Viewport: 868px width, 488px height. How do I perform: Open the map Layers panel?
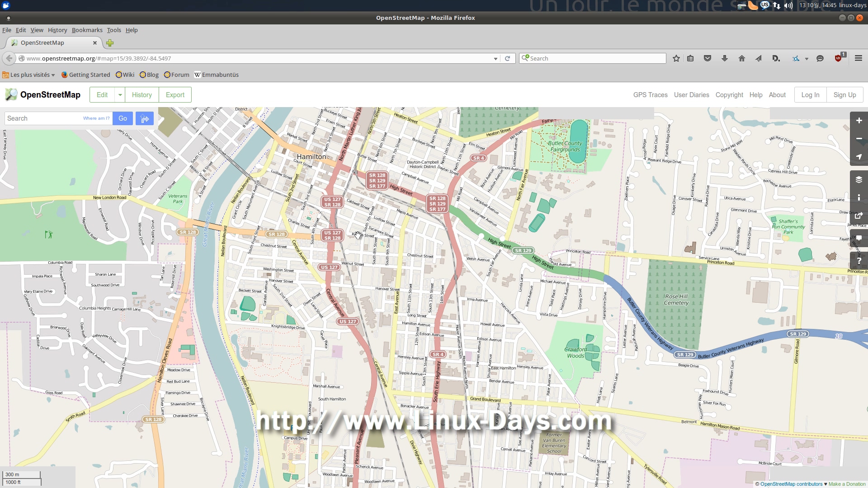click(859, 180)
